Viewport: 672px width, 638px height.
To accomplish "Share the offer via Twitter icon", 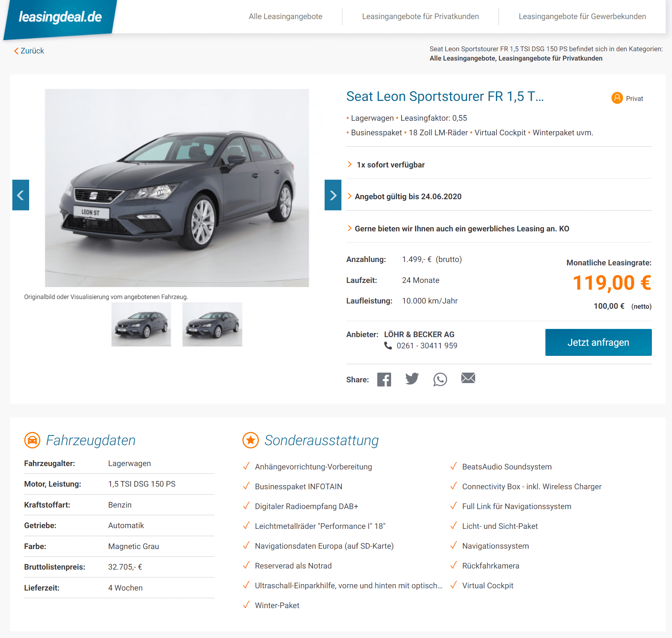I will [412, 379].
